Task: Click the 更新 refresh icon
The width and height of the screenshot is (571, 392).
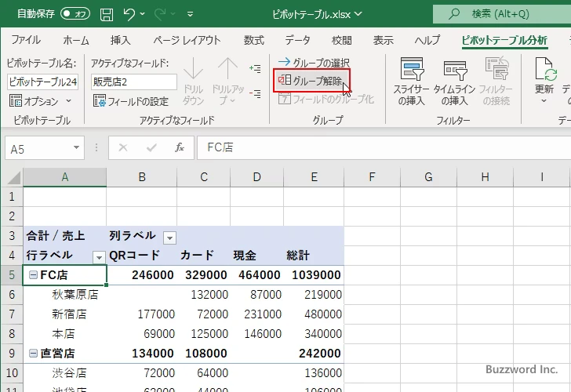Action: click(x=545, y=69)
